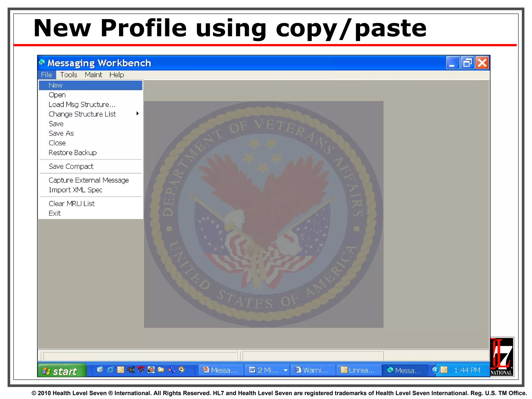Switch to 'Warni...' taskbar button

pos(313,370)
